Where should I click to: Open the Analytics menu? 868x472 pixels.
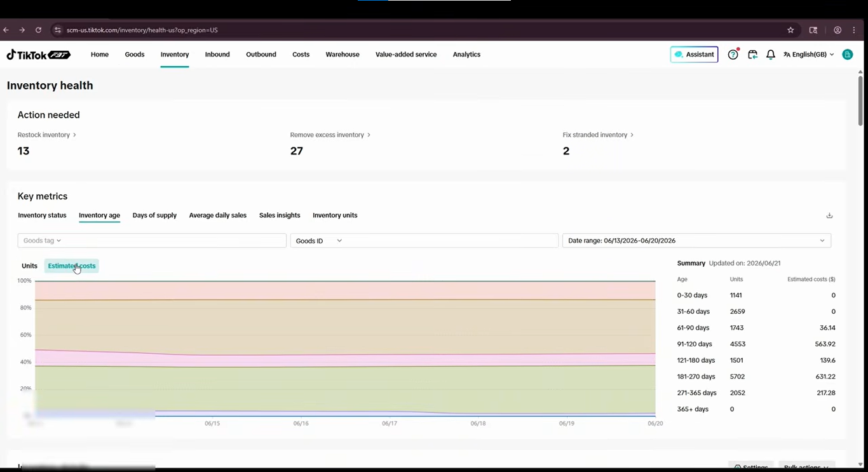pyautogui.click(x=466, y=55)
